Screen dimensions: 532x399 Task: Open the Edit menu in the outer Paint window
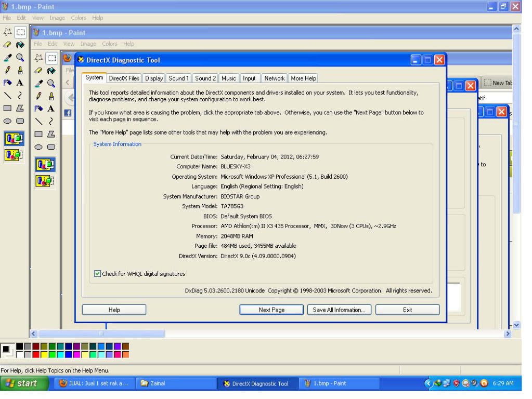(x=21, y=18)
